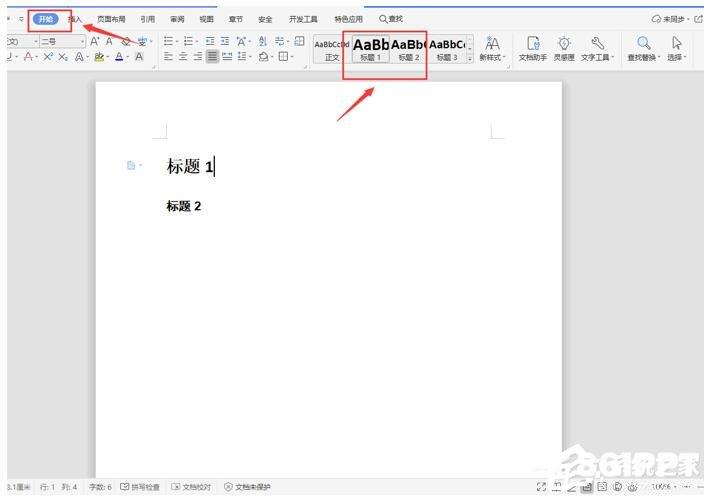
Task: Open the 安全 ribbon tab
Action: 265,19
